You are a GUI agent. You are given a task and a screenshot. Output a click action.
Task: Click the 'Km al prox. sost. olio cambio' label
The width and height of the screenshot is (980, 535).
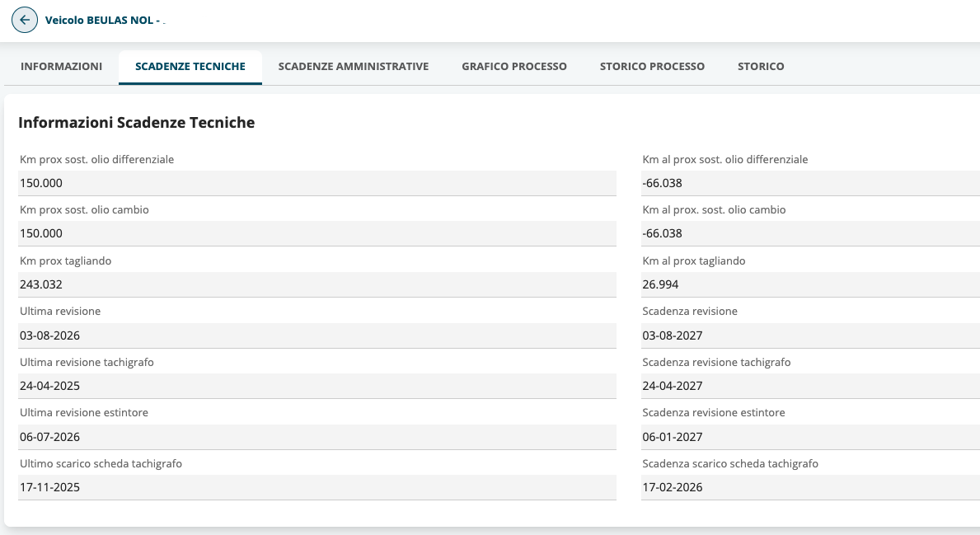tap(714, 209)
